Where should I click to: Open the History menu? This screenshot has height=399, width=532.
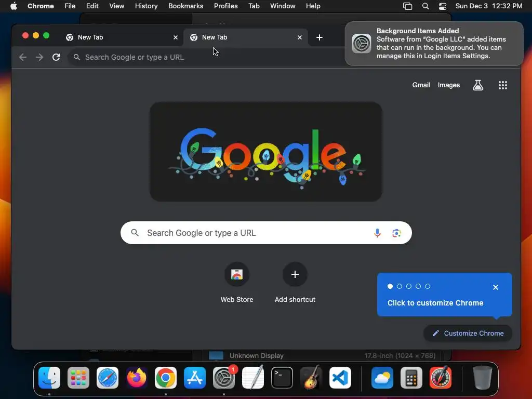click(x=146, y=6)
